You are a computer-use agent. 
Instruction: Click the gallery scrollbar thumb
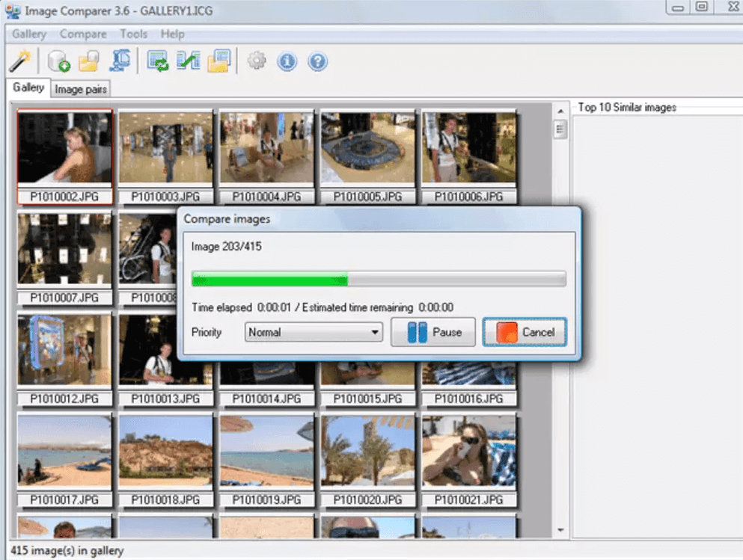560,129
